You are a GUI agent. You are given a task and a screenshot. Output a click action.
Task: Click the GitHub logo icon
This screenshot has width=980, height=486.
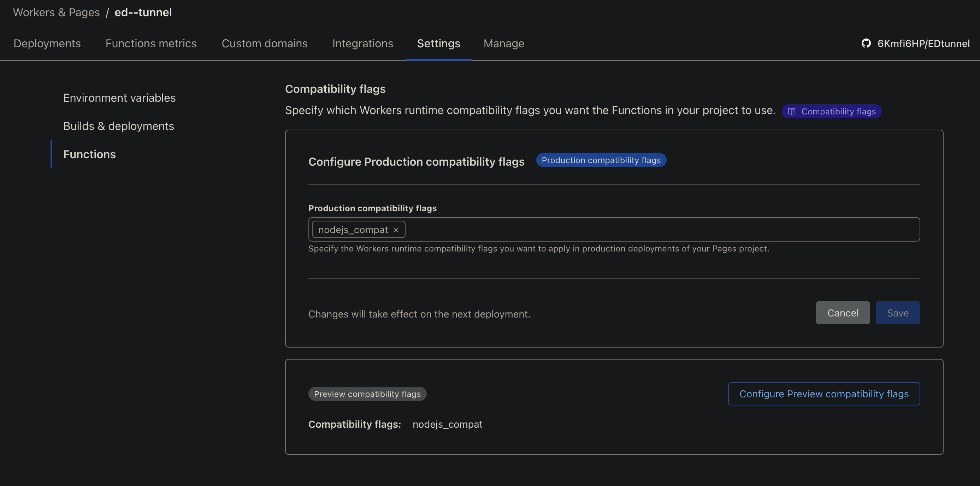coord(866,43)
